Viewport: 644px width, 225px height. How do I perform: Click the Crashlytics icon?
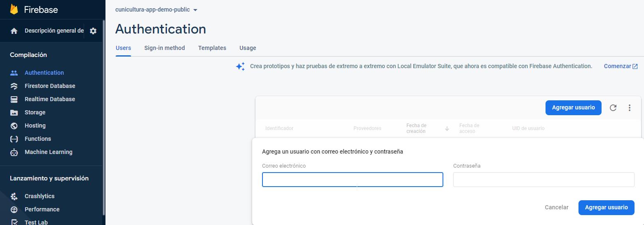pos(14,196)
